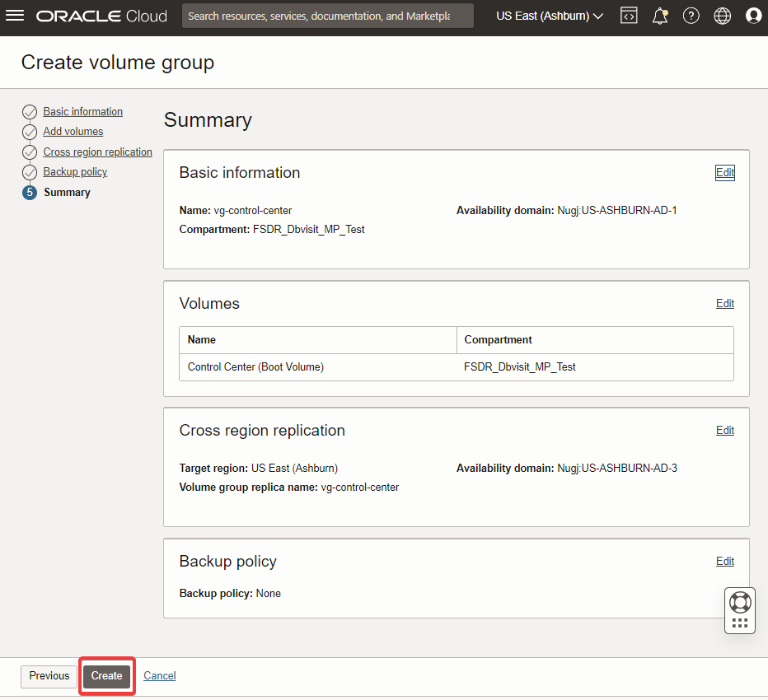This screenshot has width=768, height=700.
Task: Go to the Cross region replication step
Action: pos(97,152)
